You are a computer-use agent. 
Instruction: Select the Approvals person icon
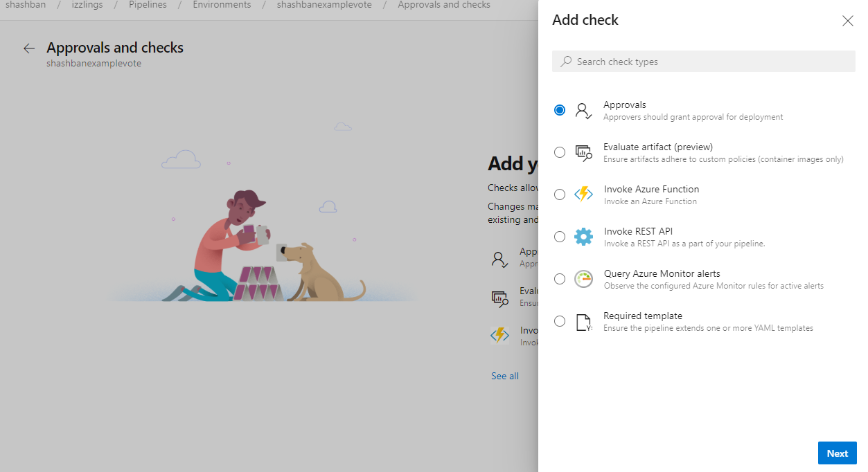coord(583,109)
